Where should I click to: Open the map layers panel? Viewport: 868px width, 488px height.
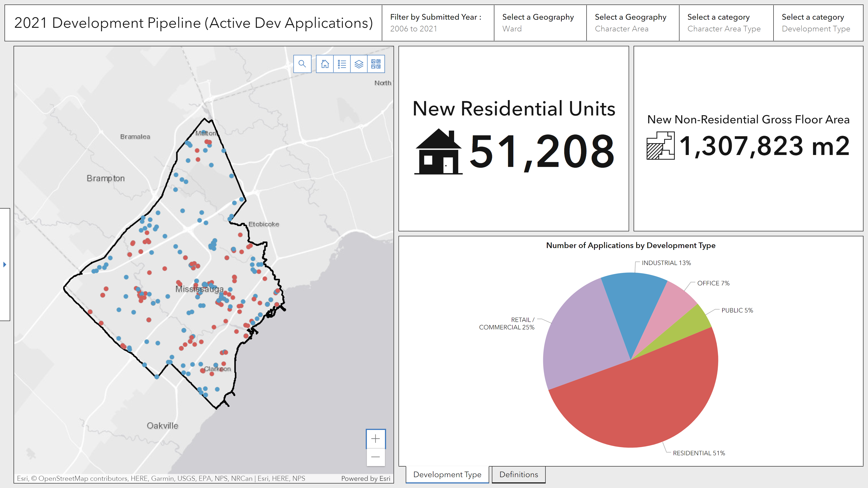point(359,64)
